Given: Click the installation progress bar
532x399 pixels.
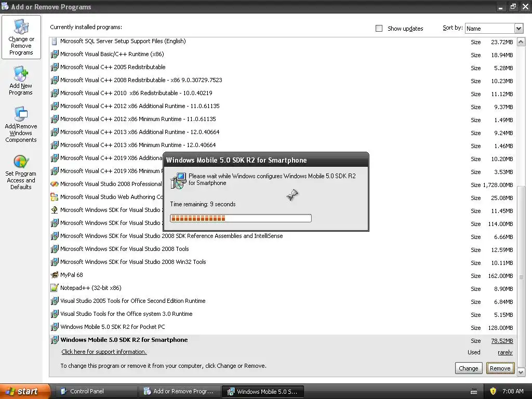Looking at the screenshot, I should pyautogui.click(x=241, y=218).
